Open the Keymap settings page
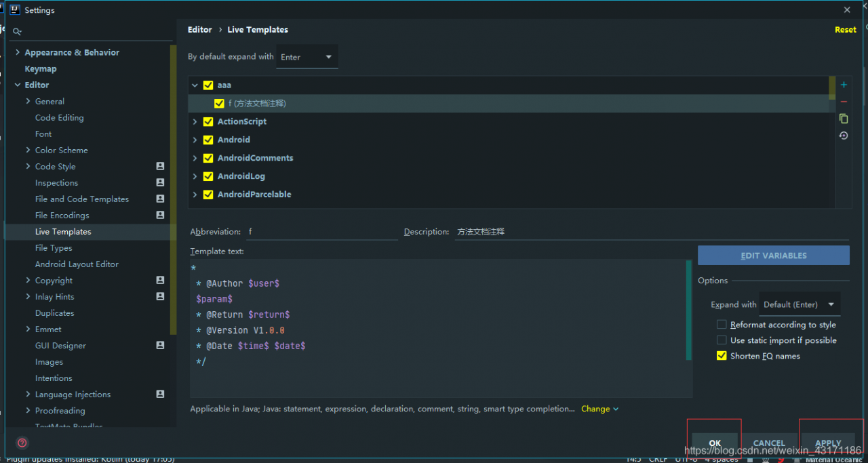The height and width of the screenshot is (463, 868). click(41, 68)
